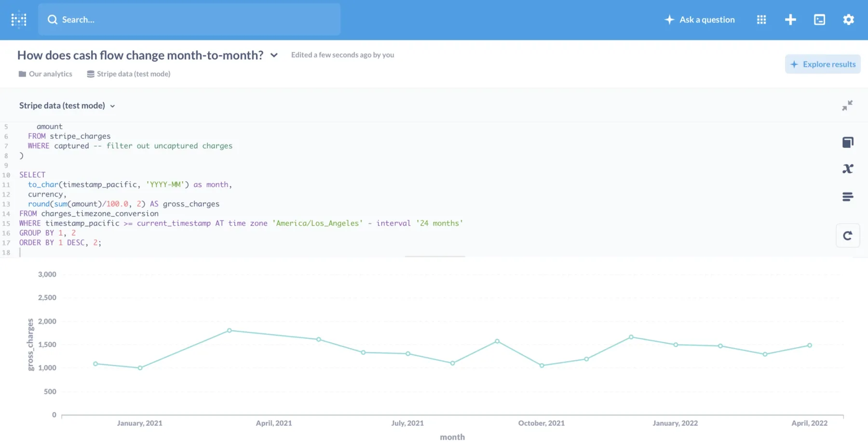Image resolution: width=868 pixels, height=443 pixels.
Task: Expand the question title dropdown
Action: (274, 55)
